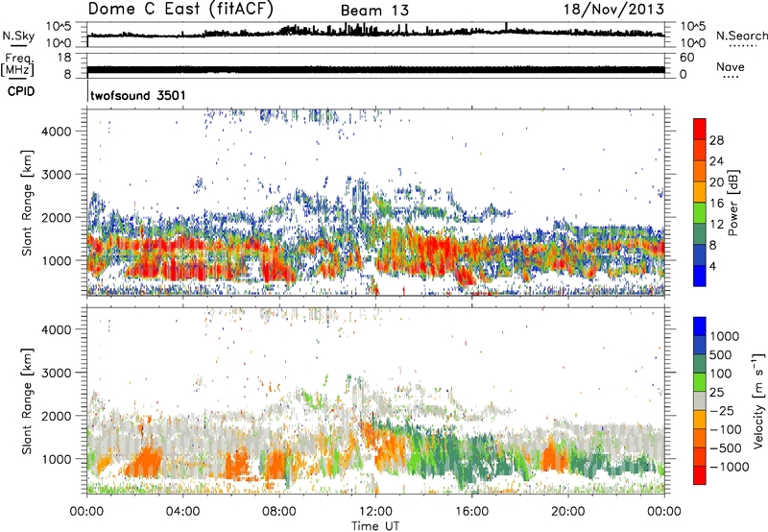Click 'Slant Range [km]' beside the velocity panel
Viewport: 768px width, 532px height.
point(27,401)
